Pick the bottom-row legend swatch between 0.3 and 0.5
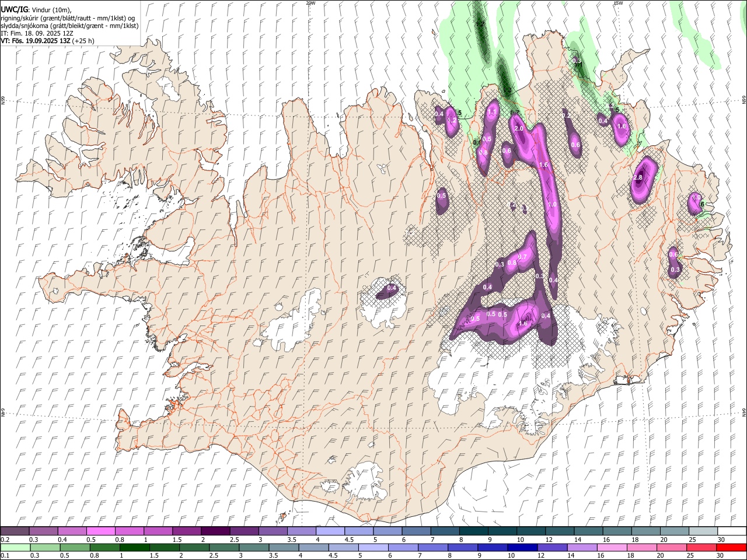This screenshot has width=747, height=560. click(45, 547)
